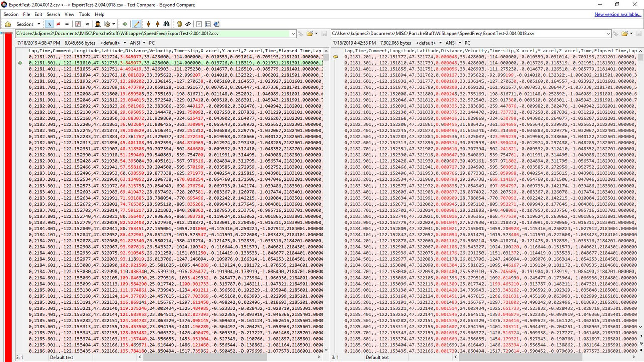The width and height of the screenshot is (644, 362).
Task: Toggle Show Differences not-equal button
Action: pyautogui.click(x=58, y=24)
